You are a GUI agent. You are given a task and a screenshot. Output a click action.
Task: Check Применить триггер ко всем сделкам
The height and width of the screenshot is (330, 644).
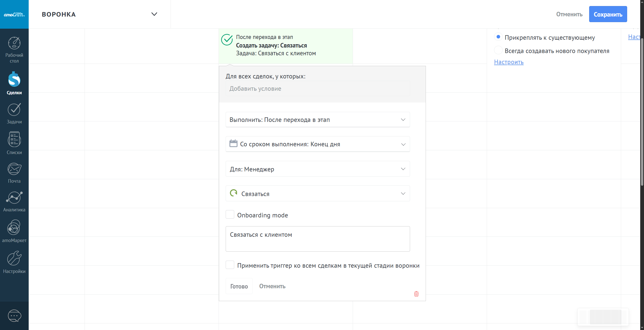click(230, 265)
